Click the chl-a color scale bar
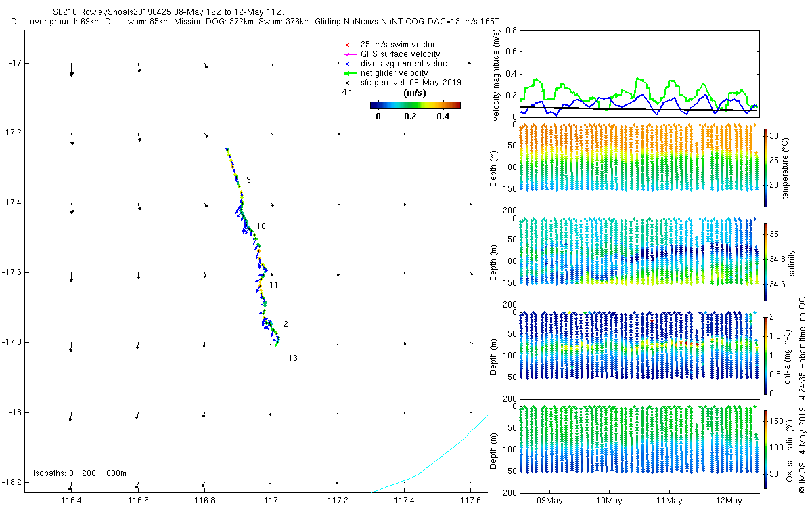The height and width of the screenshot is (508, 812). [765, 355]
